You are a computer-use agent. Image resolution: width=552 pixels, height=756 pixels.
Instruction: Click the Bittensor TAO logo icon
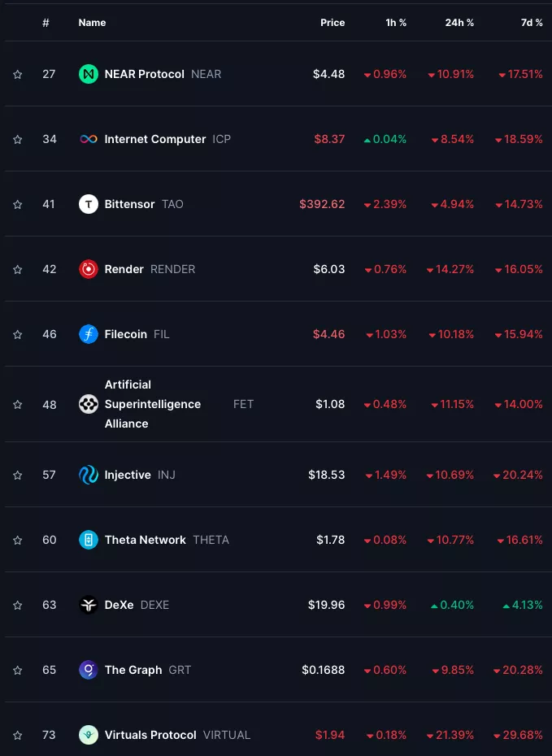tap(89, 204)
